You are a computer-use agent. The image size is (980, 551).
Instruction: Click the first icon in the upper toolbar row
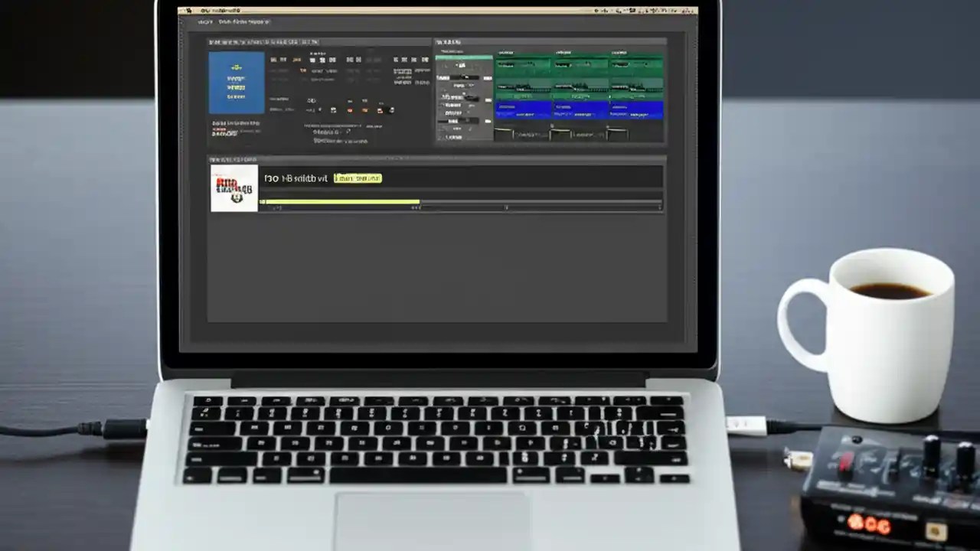(x=273, y=60)
